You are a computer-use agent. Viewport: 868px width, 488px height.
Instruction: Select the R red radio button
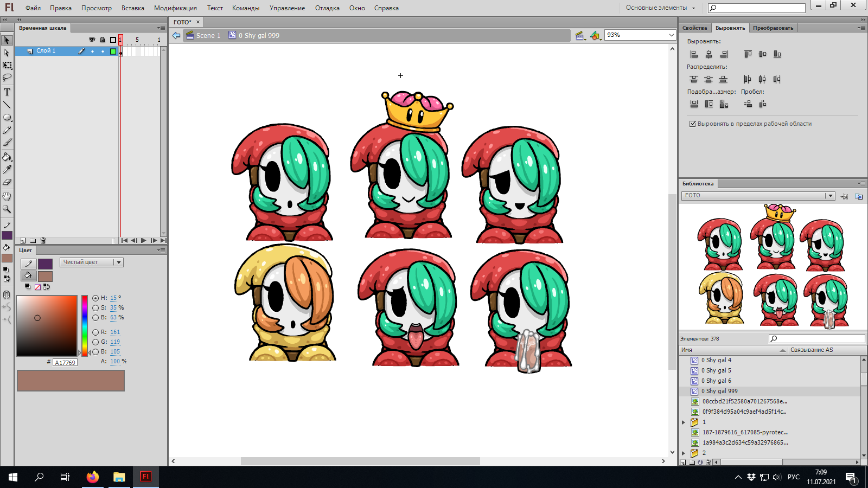pos(95,332)
